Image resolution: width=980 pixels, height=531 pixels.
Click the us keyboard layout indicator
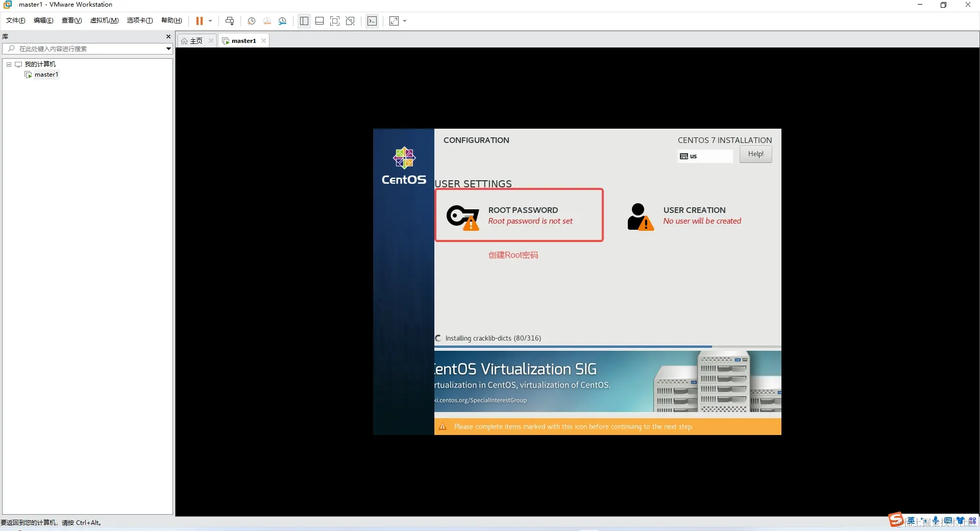pyautogui.click(x=705, y=156)
